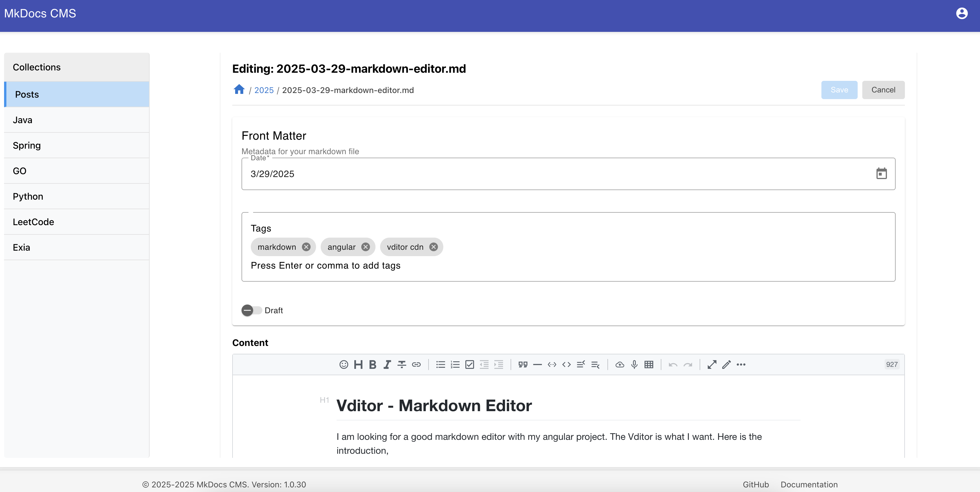Click the tags input placeholder text
The width and height of the screenshot is (980, 492).
point(326,265)
